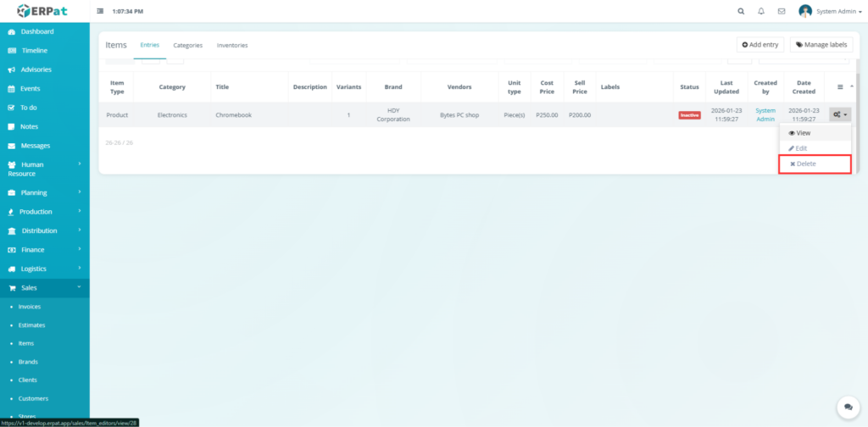The width and height of the screenshot is (868, 427).
Task: Open the chat bubble icon at bottom right
Action: coord(845,408)
